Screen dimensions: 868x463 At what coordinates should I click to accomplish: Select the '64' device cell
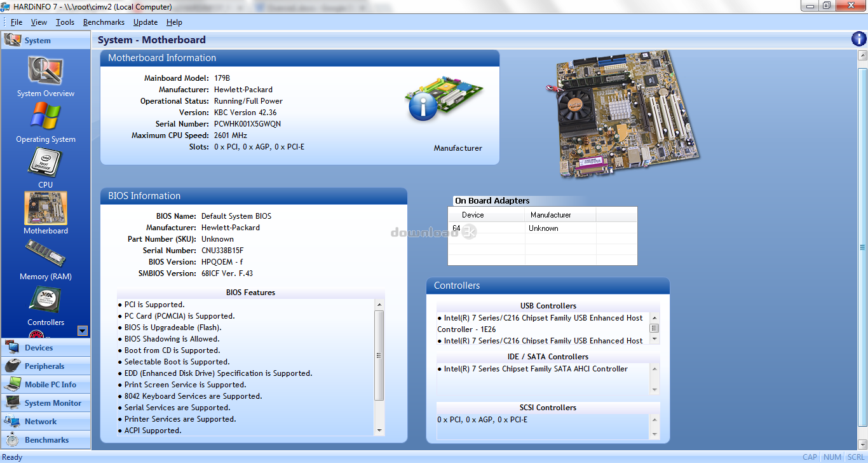tap(486, 228)
